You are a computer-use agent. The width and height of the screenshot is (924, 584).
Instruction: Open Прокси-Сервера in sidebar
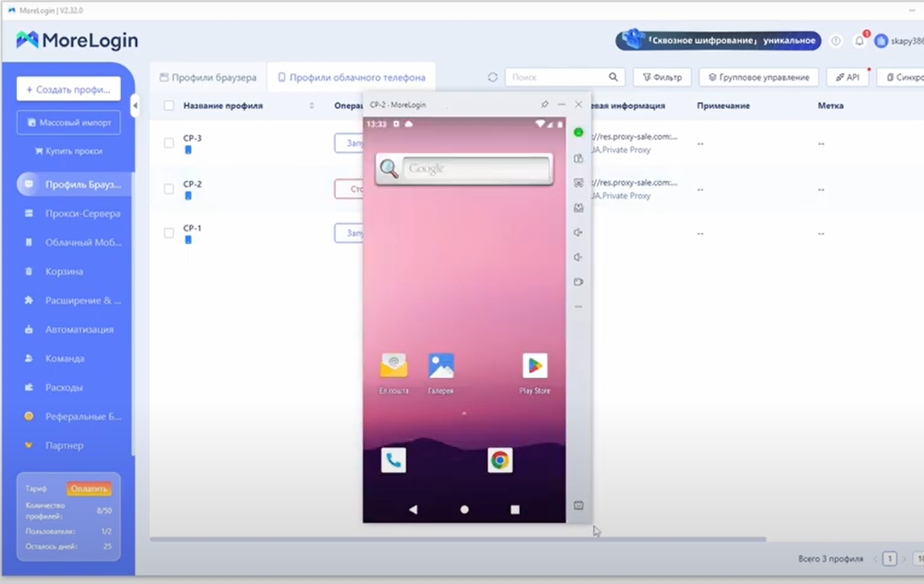click(74, 213)
